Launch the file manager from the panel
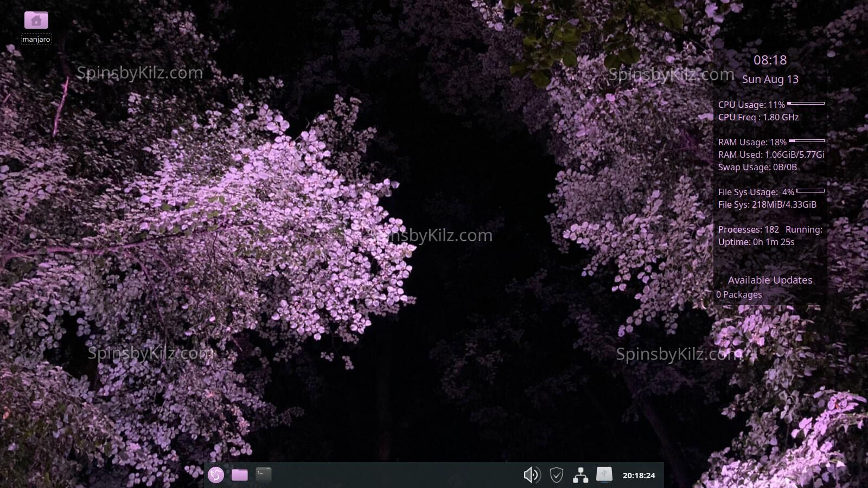868x488 pixels. (x=239, y=475)
